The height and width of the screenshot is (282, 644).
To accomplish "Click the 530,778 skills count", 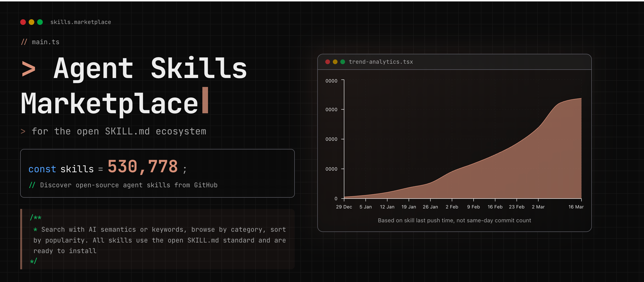I will pyautogui.click(x=142, y=167).
